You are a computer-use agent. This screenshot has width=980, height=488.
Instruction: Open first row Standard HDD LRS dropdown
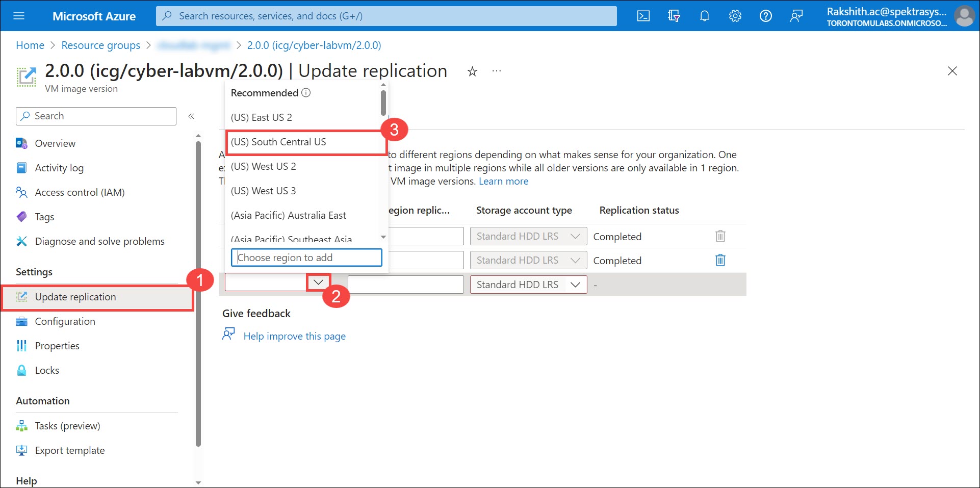pyautogui.click(x=528, y=236)
